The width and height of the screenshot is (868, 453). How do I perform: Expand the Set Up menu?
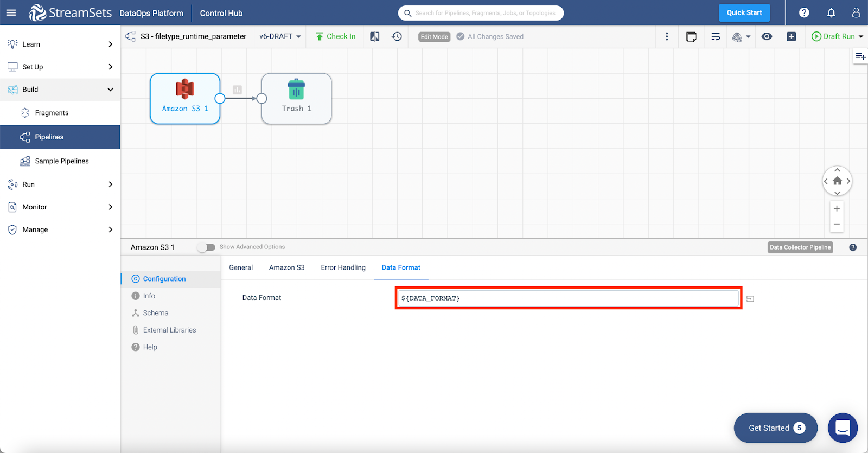coord(60,67)
